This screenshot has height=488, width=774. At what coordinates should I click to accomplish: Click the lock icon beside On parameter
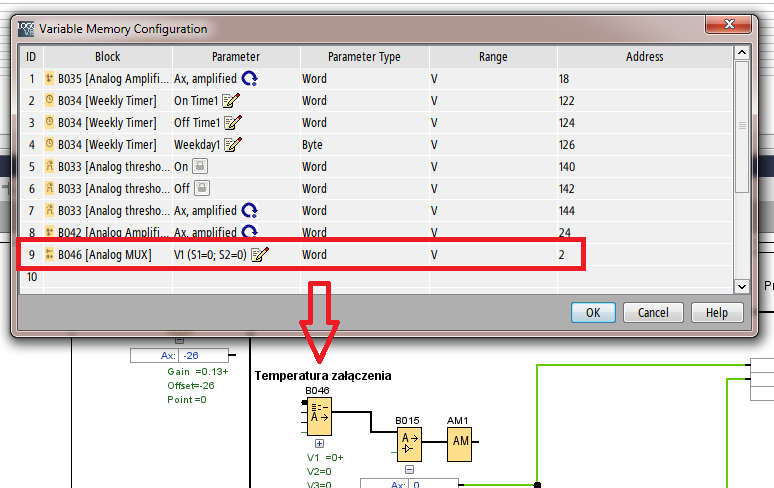point(200,166)
